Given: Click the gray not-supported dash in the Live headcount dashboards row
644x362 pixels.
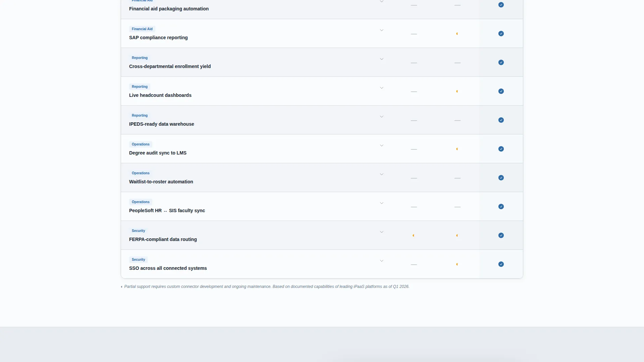Looking at the screenshot, I should [x=414, y=92].
